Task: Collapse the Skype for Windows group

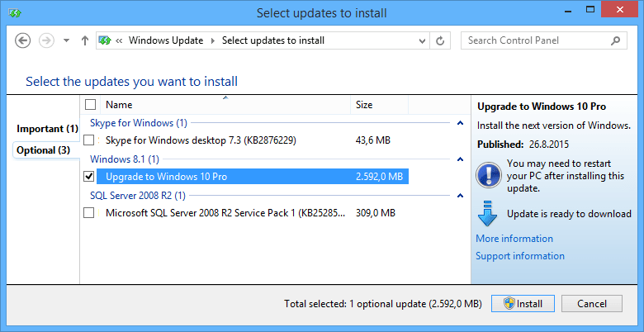Action: pos(461,123)
